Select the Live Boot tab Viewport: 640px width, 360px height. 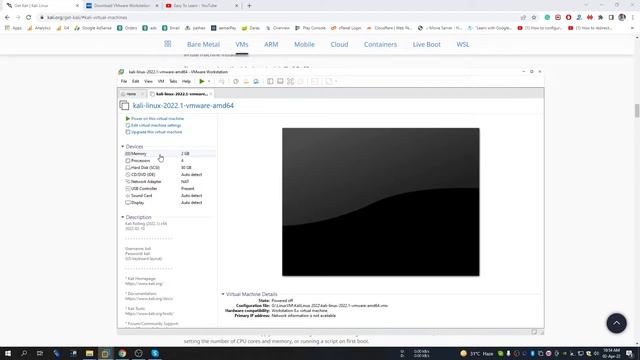pos(427,44)
